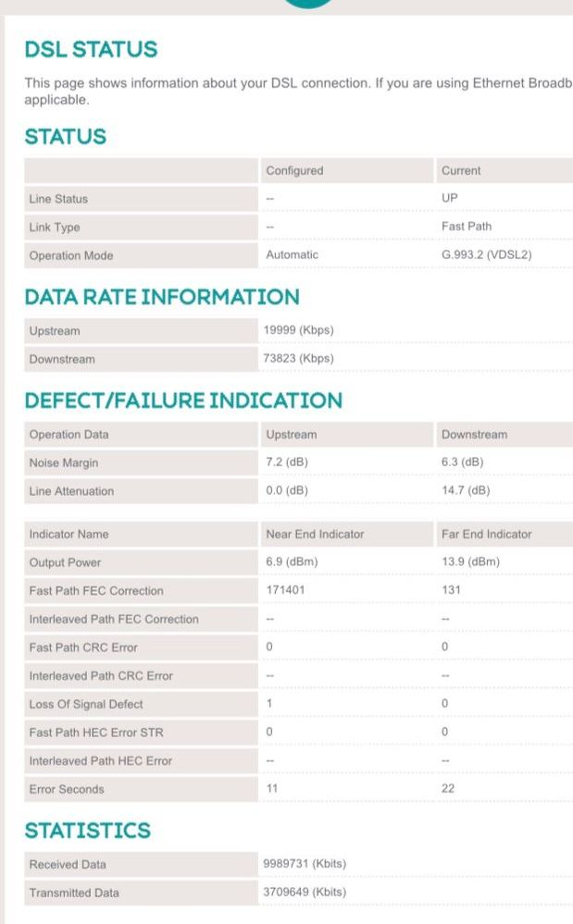The image size is (573, 924).
Task: Select the Error Seconds value 22
Action: [448, 788]
